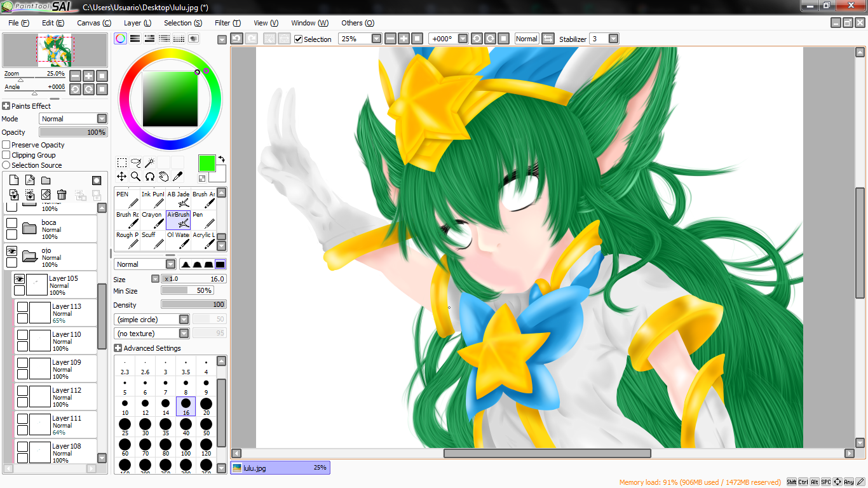Open the Filter menu
This screenshot has height=488, width=868.
[x=227, y=23]
